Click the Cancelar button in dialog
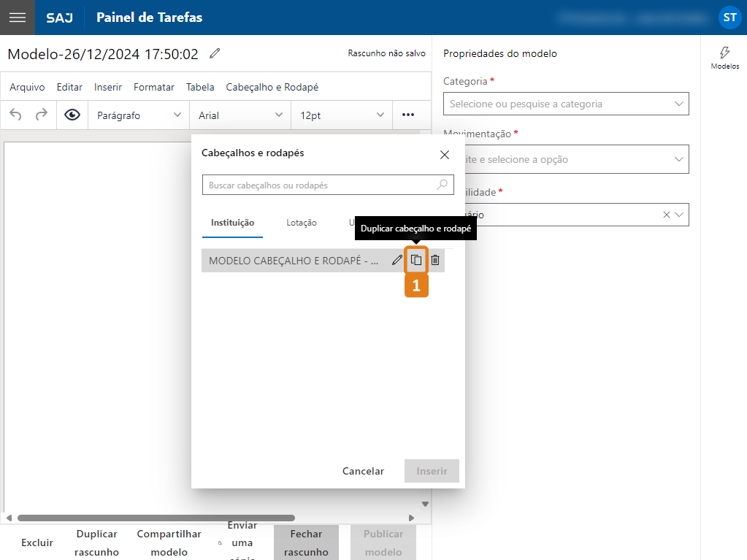This screenshot has height=560, width=747. pyautogui.click(x=363, y=471)
